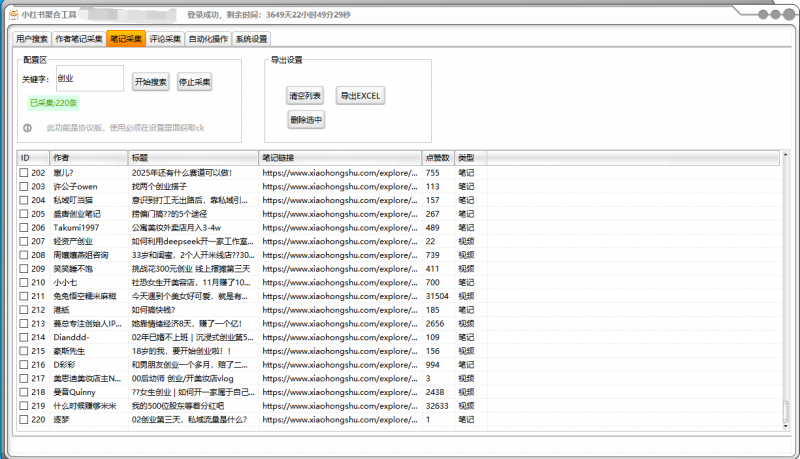Click likes value 2438
The image size is (800, 459).
coord(435,392)
